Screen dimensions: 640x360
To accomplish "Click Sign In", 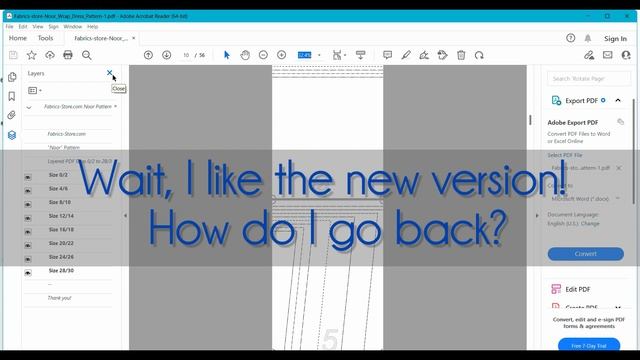I will pyautogui.click(x=616, y=38).
